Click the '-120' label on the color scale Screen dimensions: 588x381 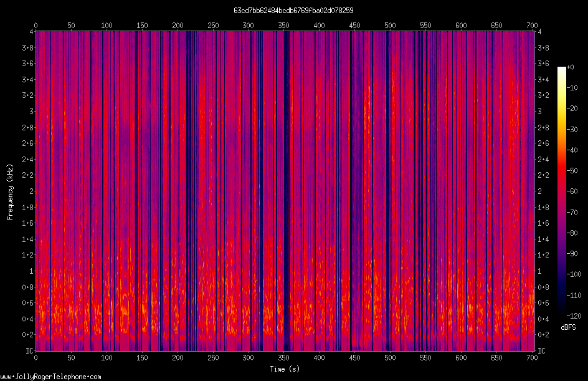point(574,316)
